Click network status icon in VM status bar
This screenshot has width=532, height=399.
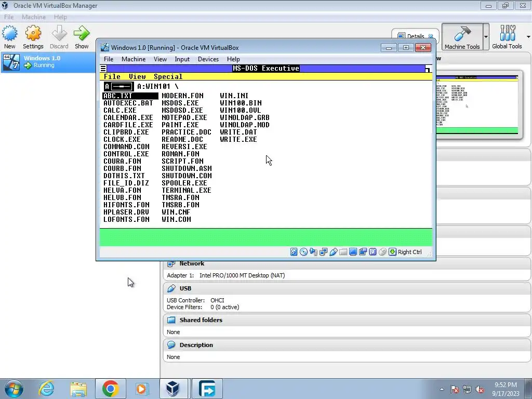click(x=323, y=252)
